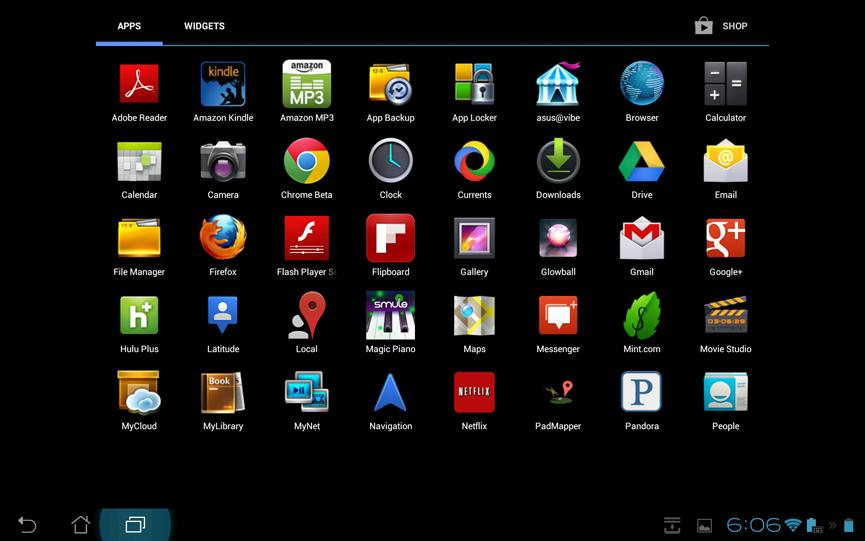This screenshot has width=865, height=541.
Task: Open Amazon MP3 app
Action: [307, 84]
